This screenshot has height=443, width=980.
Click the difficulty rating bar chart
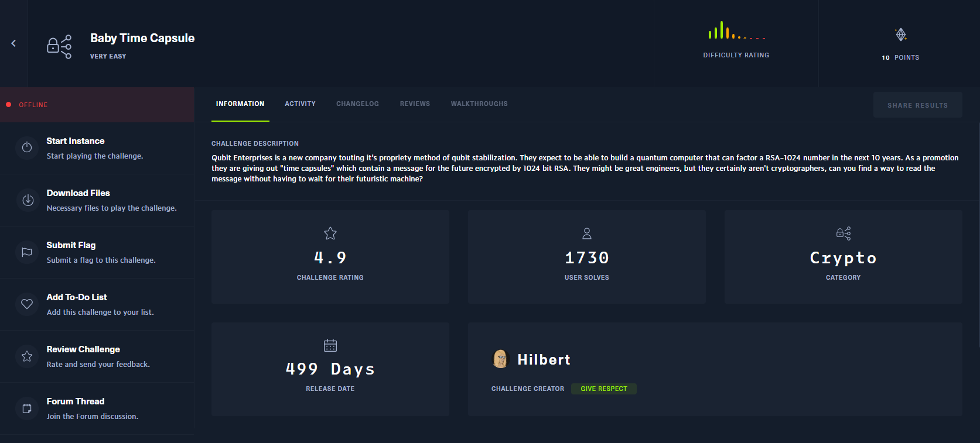(x=736, y=31)
